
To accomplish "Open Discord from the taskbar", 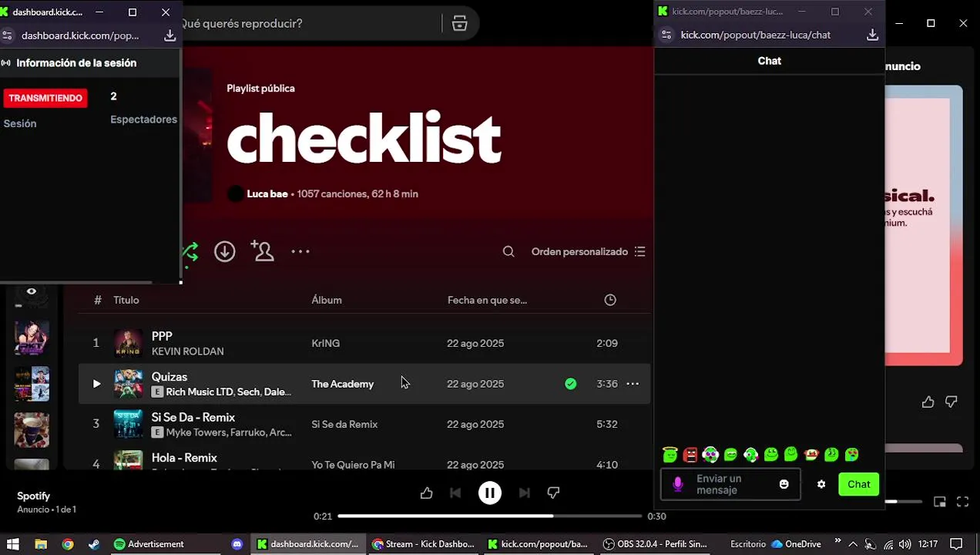I will 237,544.
